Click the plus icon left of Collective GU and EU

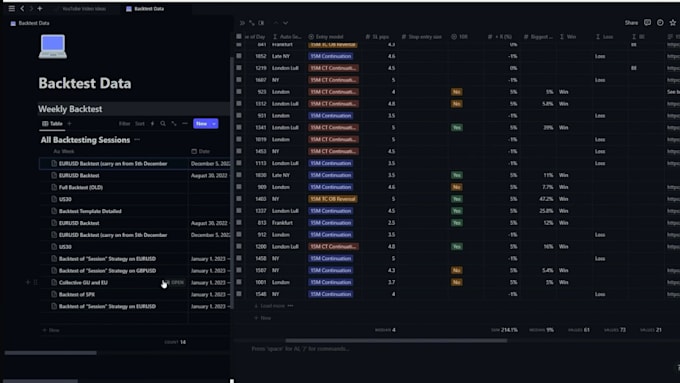28,282
